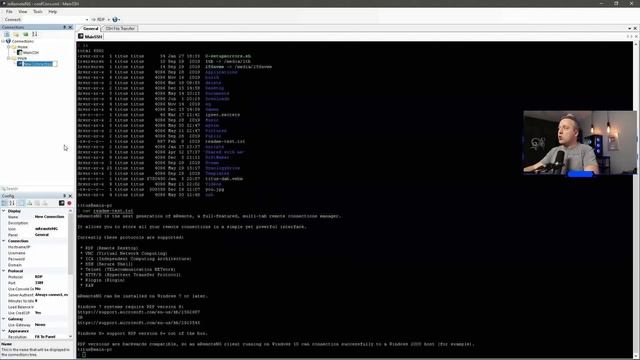Switch to the General panel tab

91,29
